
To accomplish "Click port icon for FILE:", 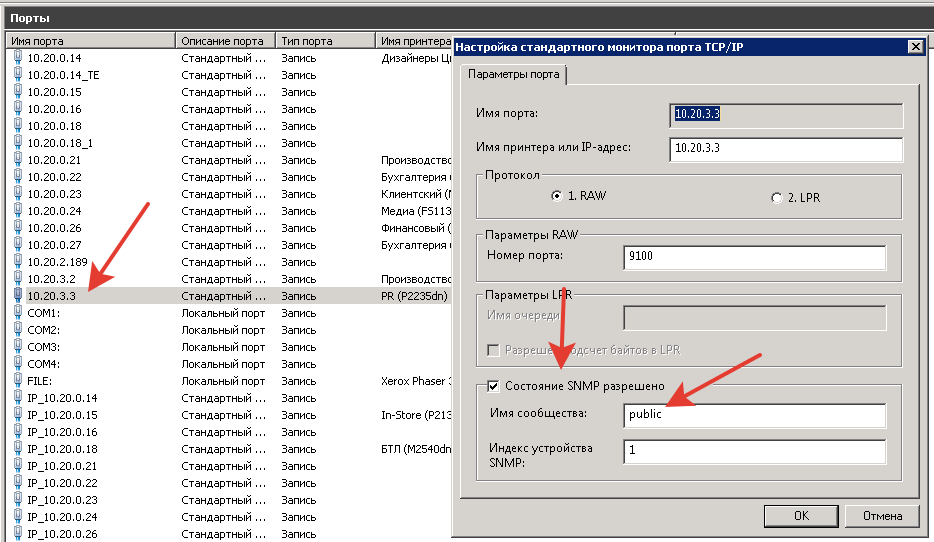I will 18,381.
